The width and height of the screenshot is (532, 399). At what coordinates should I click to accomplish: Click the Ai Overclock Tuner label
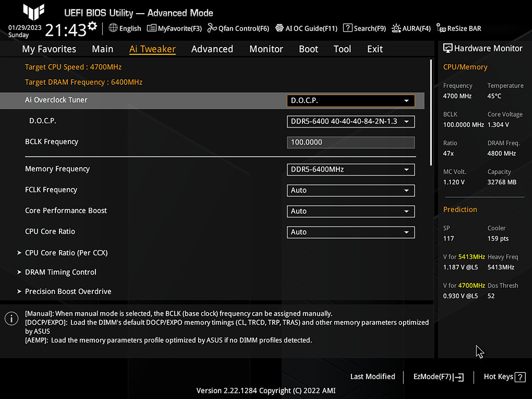point(56,100)
